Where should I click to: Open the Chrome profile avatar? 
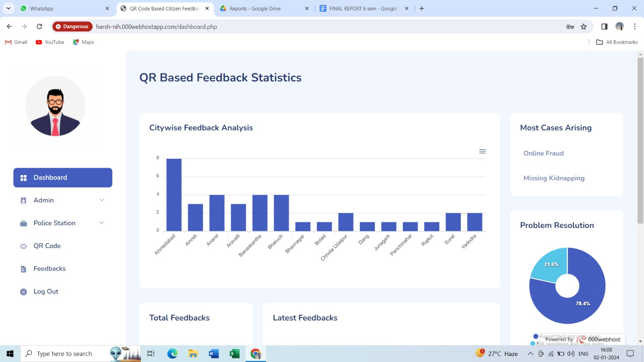point(619,27)
